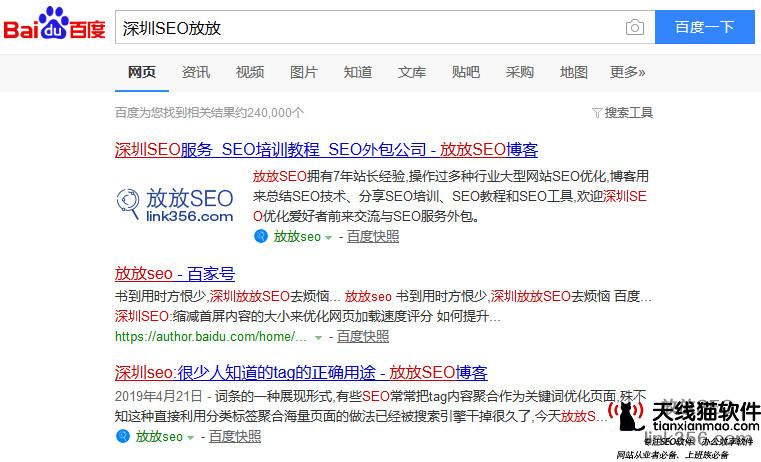
Task: Switch to the 资讯 tab
Action: [196, 72]
